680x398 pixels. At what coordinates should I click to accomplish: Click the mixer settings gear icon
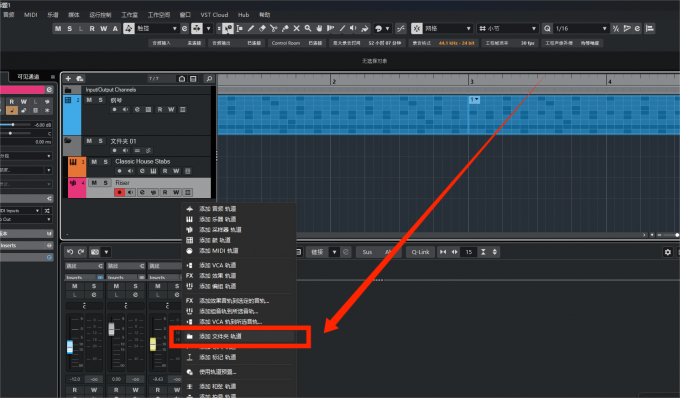(x=667, y=252)
